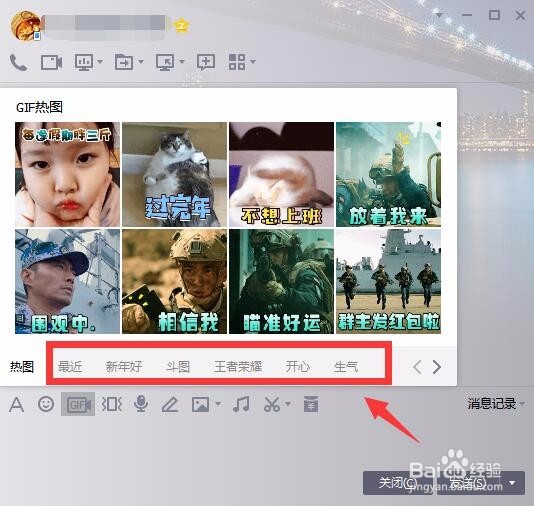Screen dimensions: 534x506
Task: Toggle the GIF hot images button
Action: 78,404
